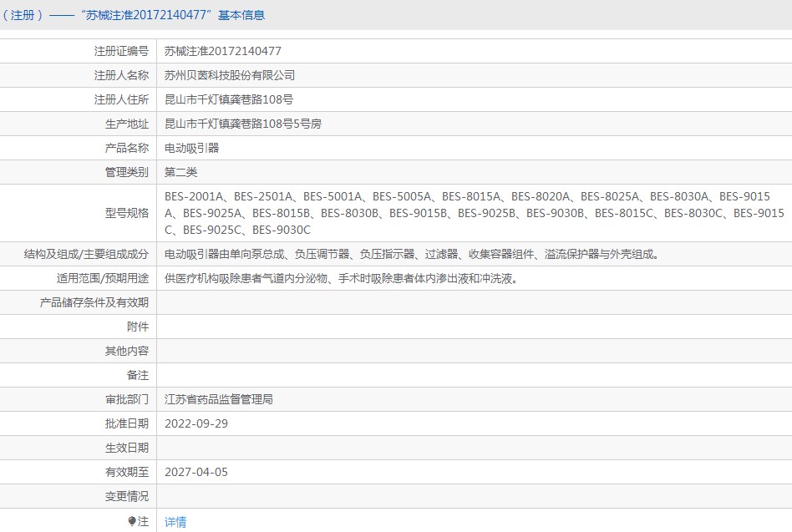Select approval date 2022-09-29
Screen dimensions: 792x532
(x=196, y=423)
